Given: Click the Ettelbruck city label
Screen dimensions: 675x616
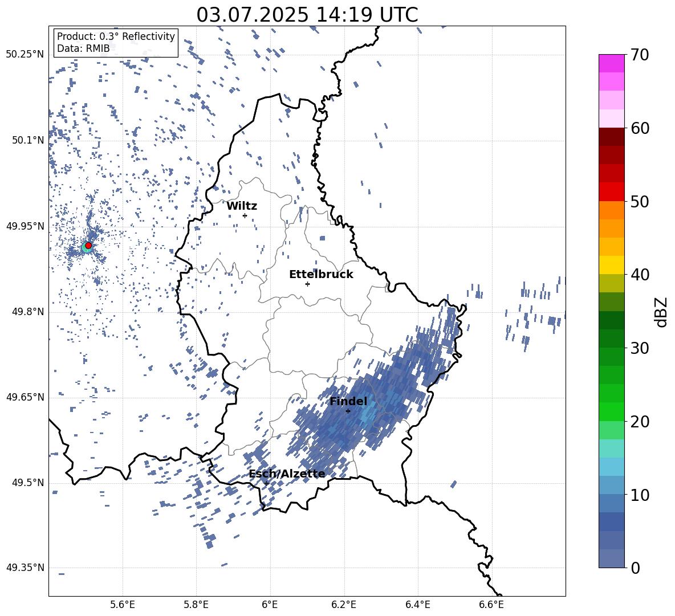Looking at the screenshot, I should (x=321, y=275).
